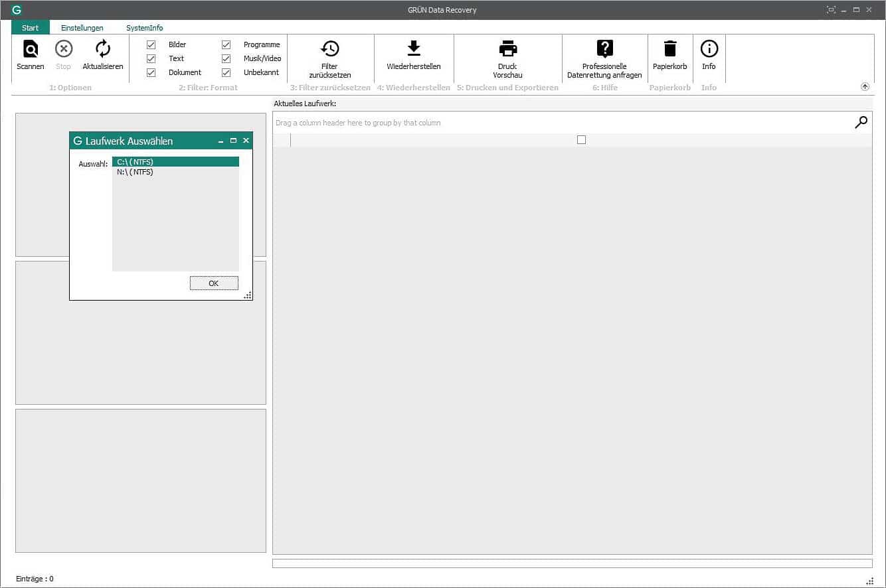Viewport: 886px width, 588px height.
Task: Click the GRÜN logo in the title bar
Action: click(x=17, y=10)
